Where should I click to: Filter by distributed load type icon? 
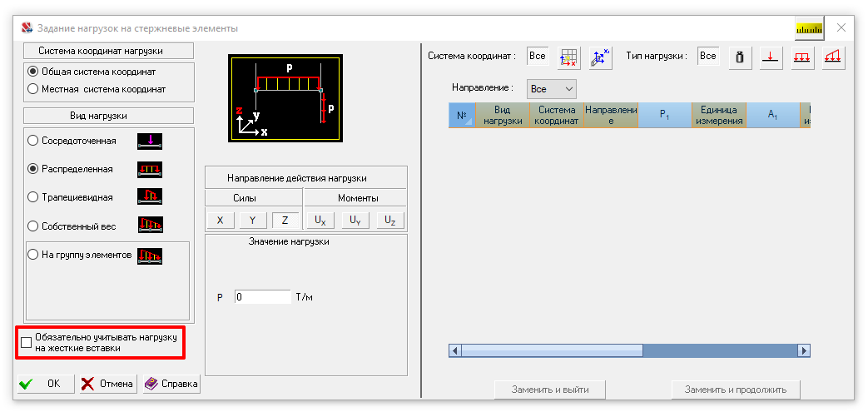point(803,57)
